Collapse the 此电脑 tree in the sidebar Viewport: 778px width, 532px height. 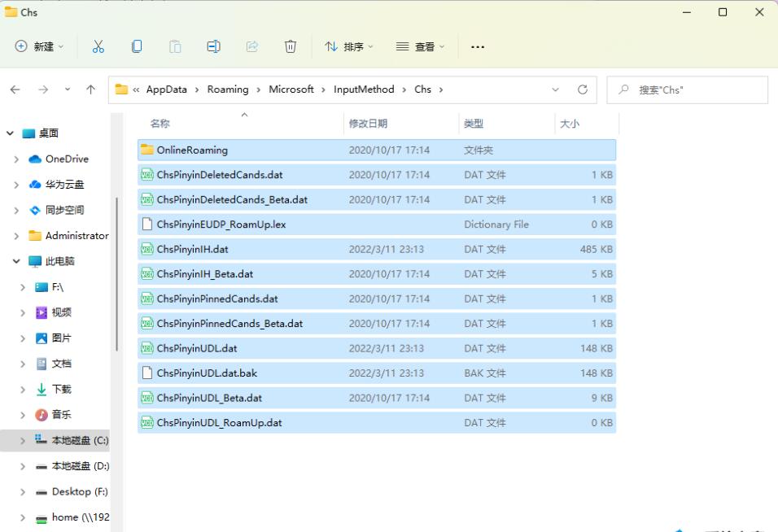pos(18,260)
